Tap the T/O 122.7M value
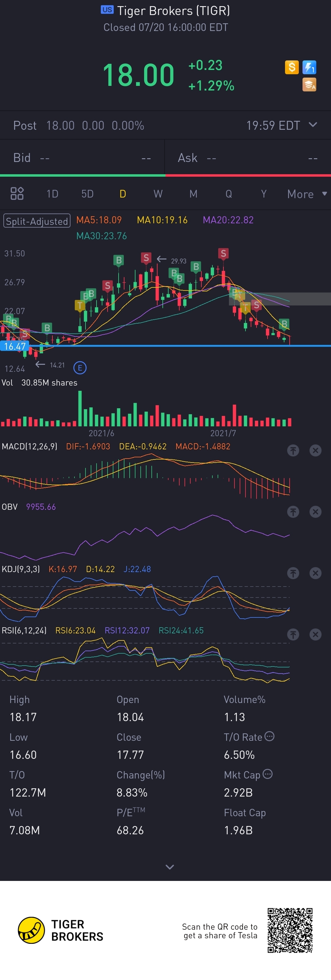This screenshot has height=980, width=331. [28, 793]
